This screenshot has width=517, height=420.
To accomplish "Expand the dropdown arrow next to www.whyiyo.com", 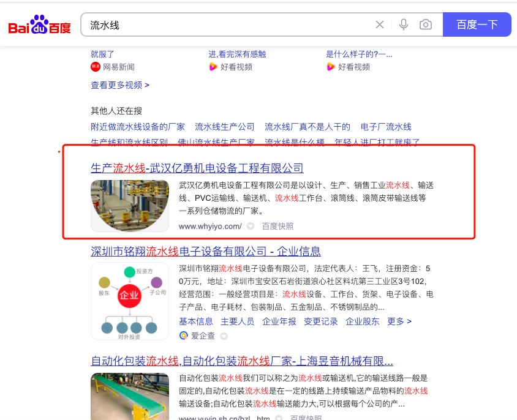I will pyautogui.click(x=251, y=226).
